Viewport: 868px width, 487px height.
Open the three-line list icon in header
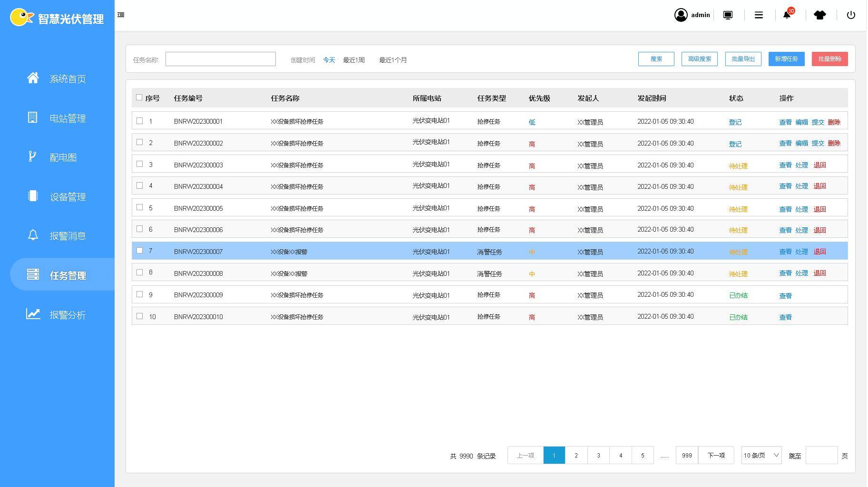pos(759,15)
